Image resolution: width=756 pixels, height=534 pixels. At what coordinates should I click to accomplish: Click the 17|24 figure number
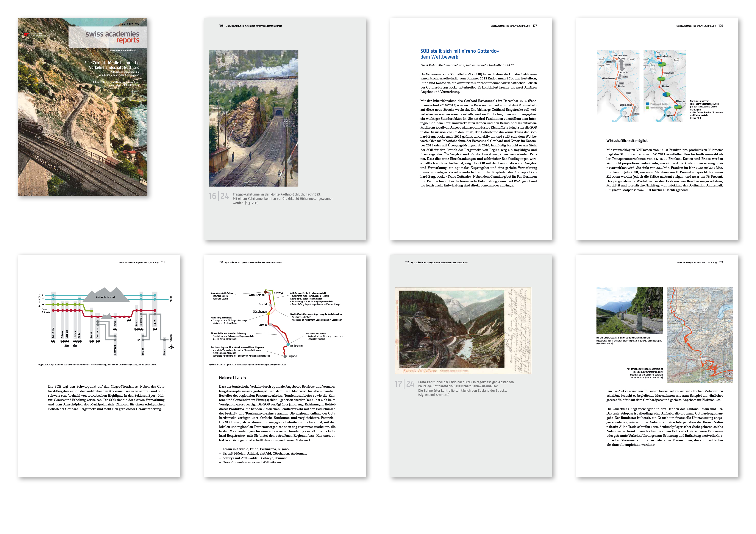405,384
